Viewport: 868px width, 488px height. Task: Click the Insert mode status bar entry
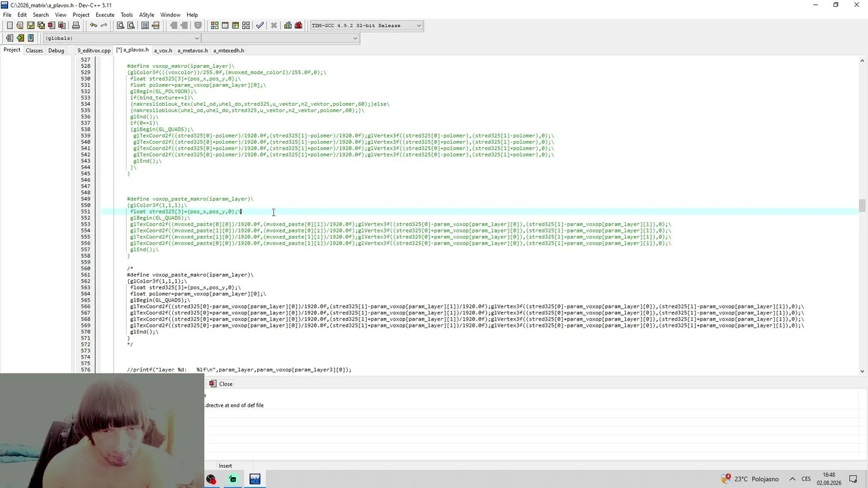point(225,466)
